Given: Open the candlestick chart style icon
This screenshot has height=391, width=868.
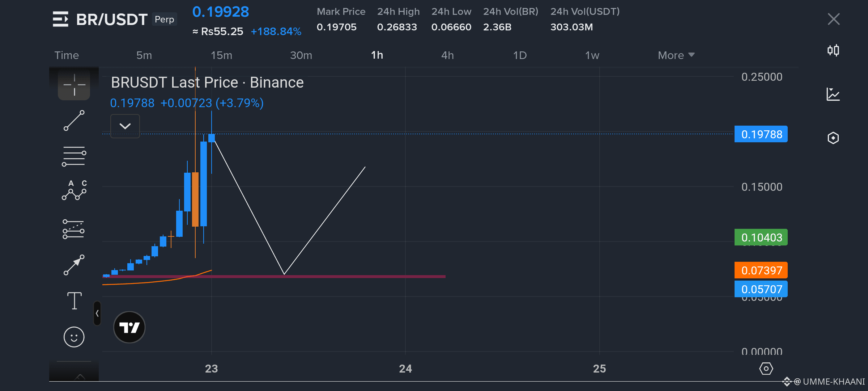Looking at the screenshot, I should [833, 50].
